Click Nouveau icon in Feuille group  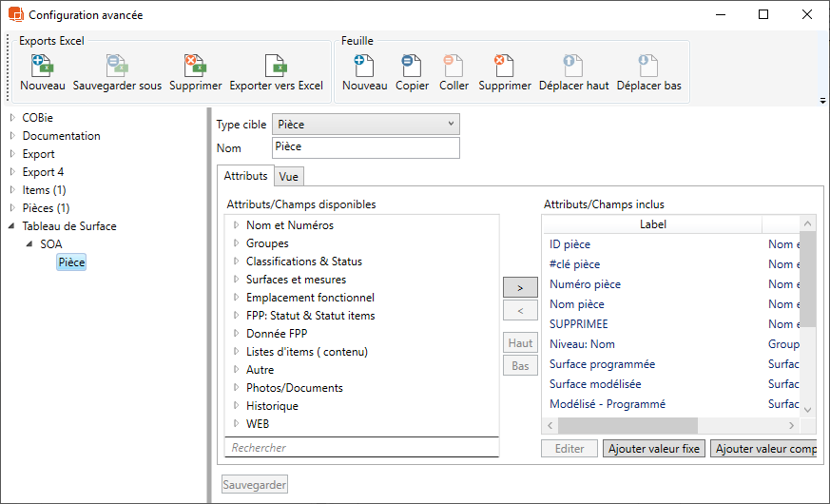pyautogui.click(x=364, y=66)
